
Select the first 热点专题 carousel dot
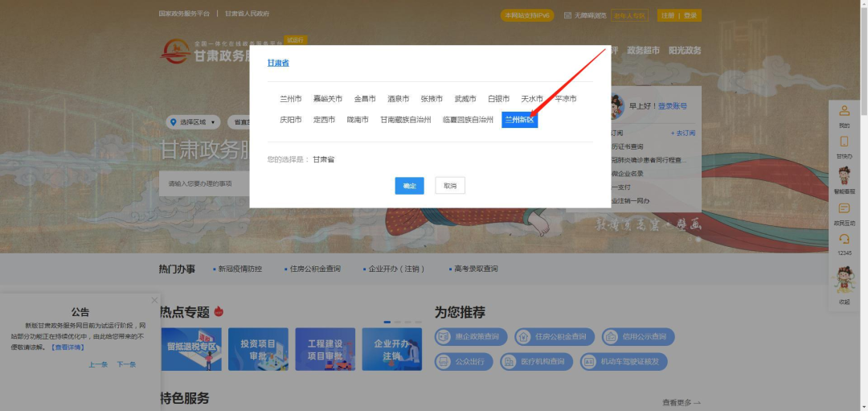click(x=387, y=322)
